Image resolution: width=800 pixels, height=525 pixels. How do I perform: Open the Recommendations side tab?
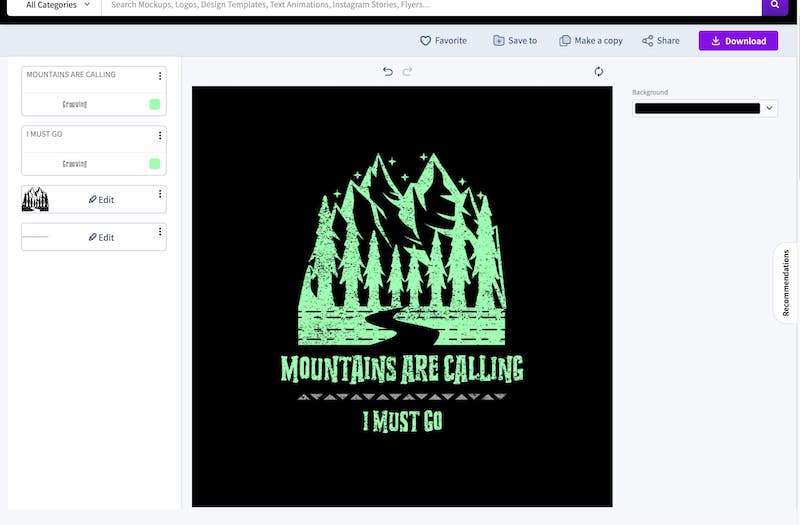tap(786, 283)
